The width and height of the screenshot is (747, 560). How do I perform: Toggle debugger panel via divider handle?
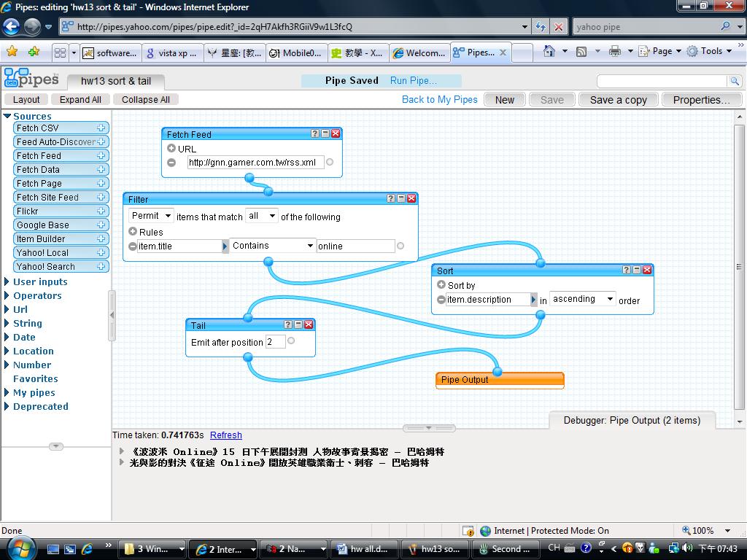429,427
